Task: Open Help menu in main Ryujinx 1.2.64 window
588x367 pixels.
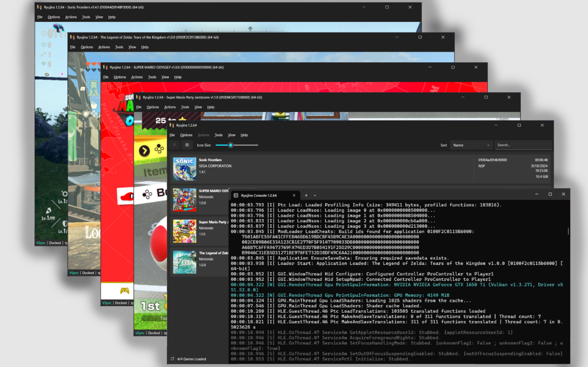Action: pos(244,135)
